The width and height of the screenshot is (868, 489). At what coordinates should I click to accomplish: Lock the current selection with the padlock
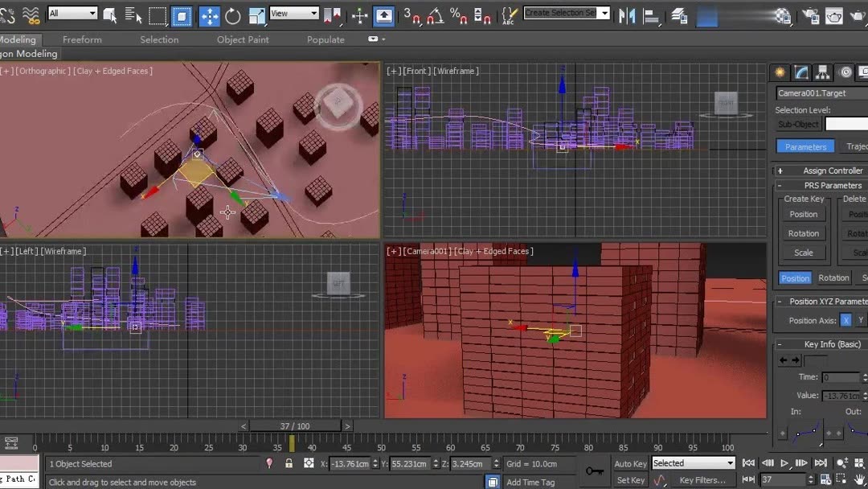click(289, 463)
